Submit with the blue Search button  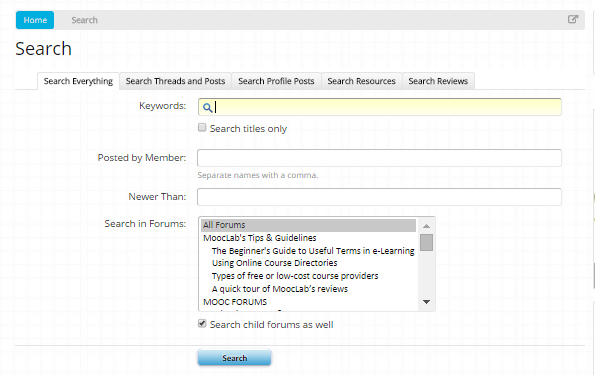click(235, 358)
